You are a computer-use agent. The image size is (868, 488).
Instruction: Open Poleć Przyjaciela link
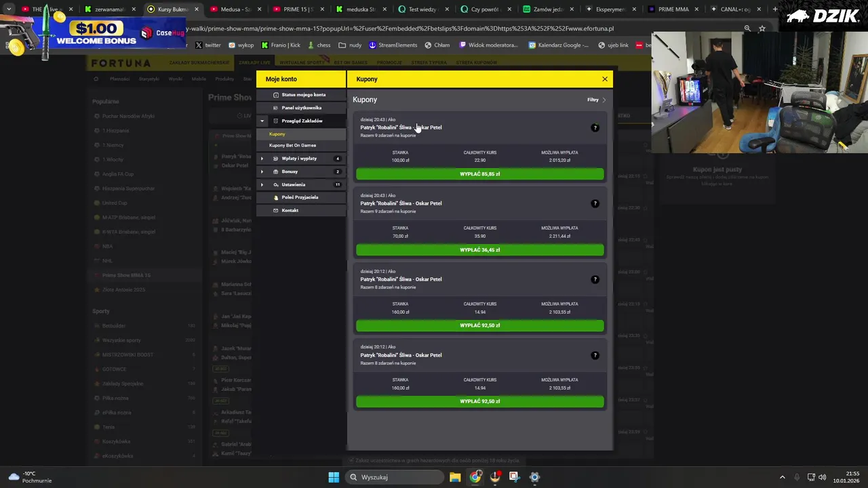(x=300, y=197)
